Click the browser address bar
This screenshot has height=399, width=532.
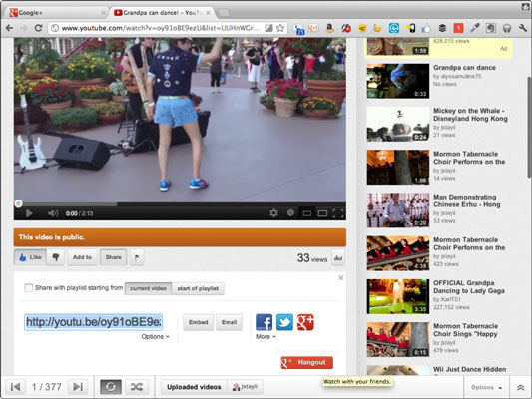pyautogui.click(x=168, y=28)
